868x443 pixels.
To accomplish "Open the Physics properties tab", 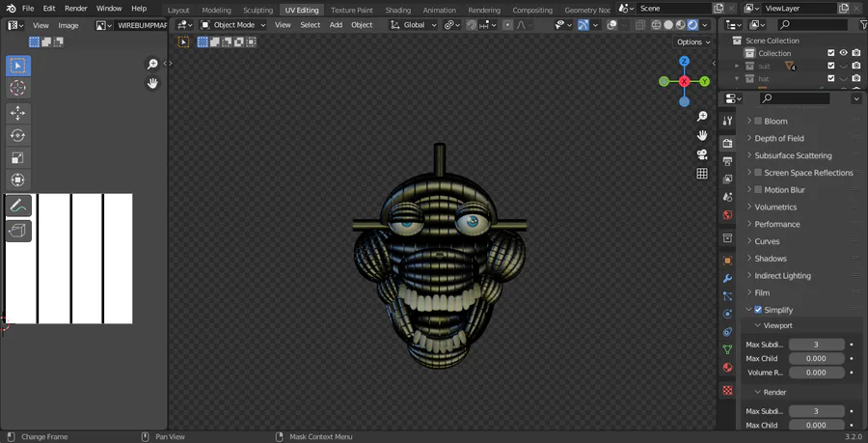I will click(x=727, y=314).
